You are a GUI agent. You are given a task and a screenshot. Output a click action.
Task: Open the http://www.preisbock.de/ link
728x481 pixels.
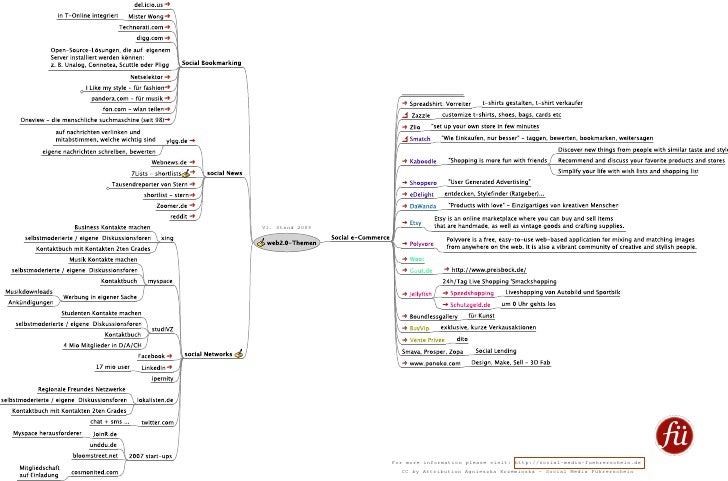[x=488, y=269]
